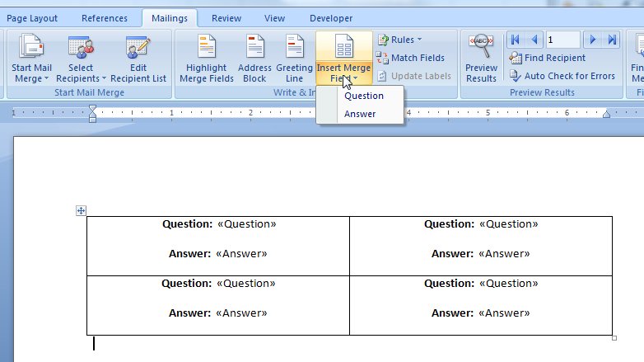
Task: Switch to the References tab
Action: pos(105,18)
